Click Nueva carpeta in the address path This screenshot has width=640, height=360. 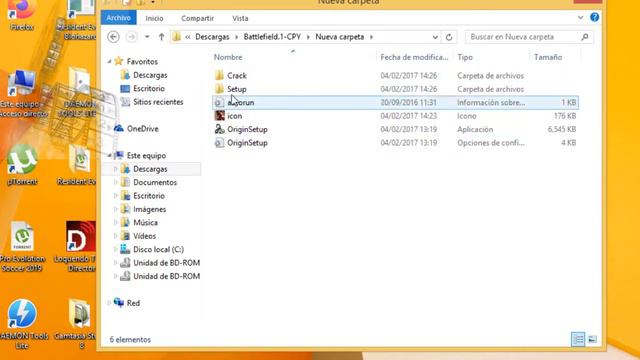point(340,37)
